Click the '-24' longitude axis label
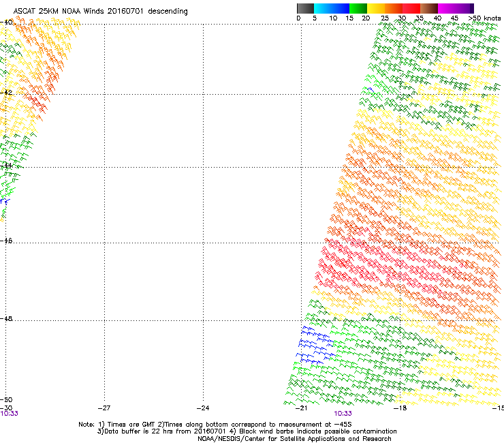The height and width of the screenshot is (443, 504). [x=203, y=408]
